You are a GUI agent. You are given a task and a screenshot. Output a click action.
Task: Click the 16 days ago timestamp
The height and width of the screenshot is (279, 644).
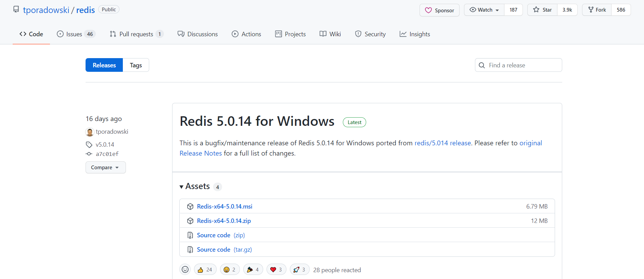pyautogui.click(x=104, y=119)
